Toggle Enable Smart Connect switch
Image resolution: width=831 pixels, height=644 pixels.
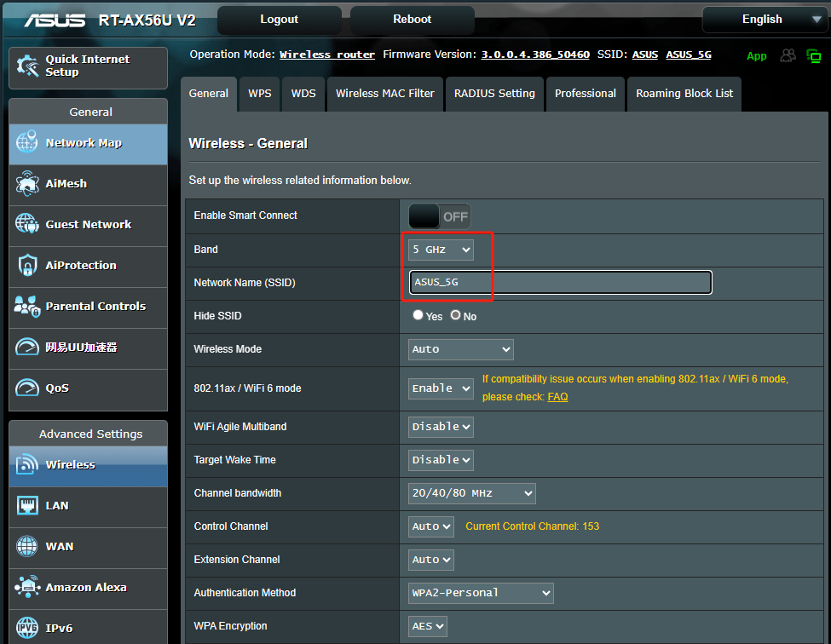click(440, 216)
